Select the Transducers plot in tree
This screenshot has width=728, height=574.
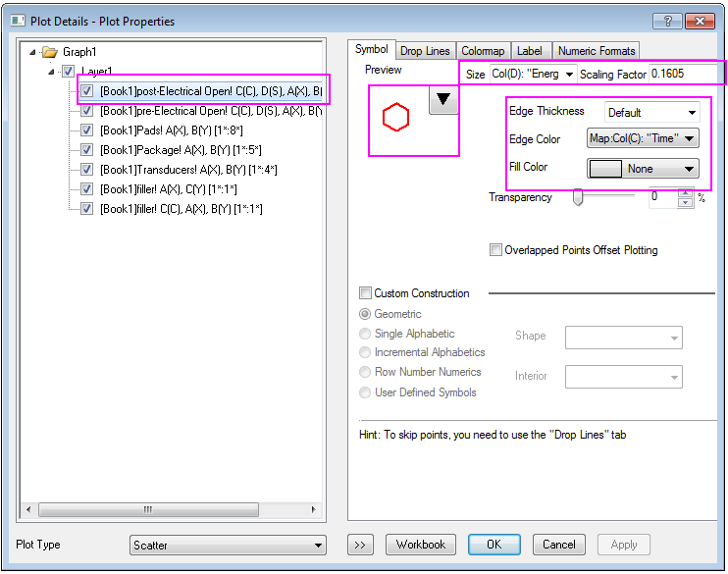click(x=188, y=170)
